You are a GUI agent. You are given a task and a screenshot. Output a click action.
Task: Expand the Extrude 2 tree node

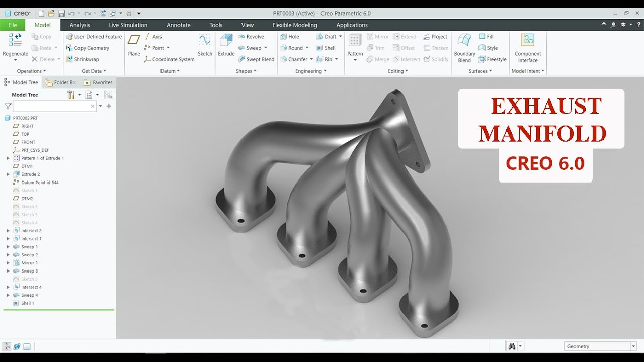click(8, 174)
